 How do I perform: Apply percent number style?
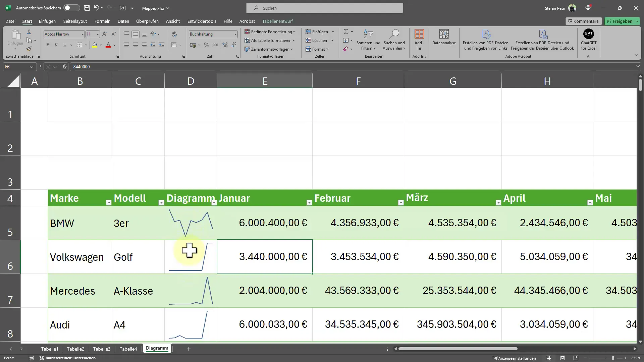[x=207, y=45]
